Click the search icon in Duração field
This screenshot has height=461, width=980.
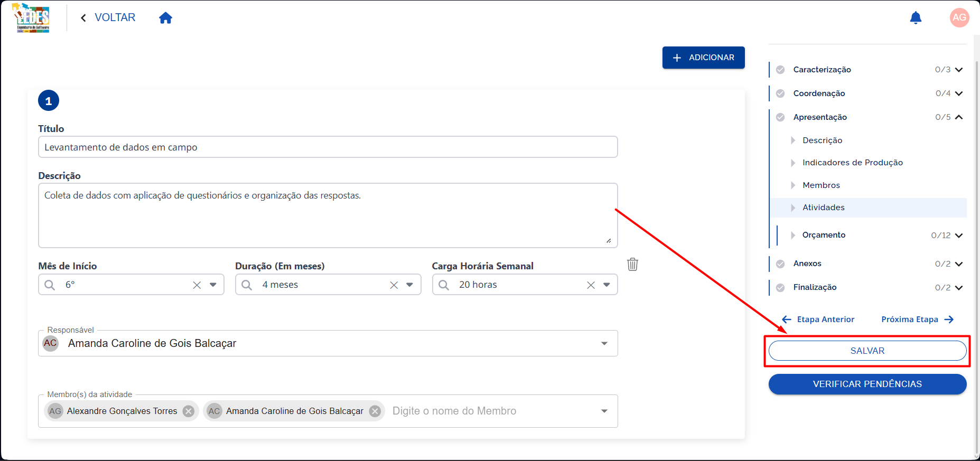click(x=247, y=285)
